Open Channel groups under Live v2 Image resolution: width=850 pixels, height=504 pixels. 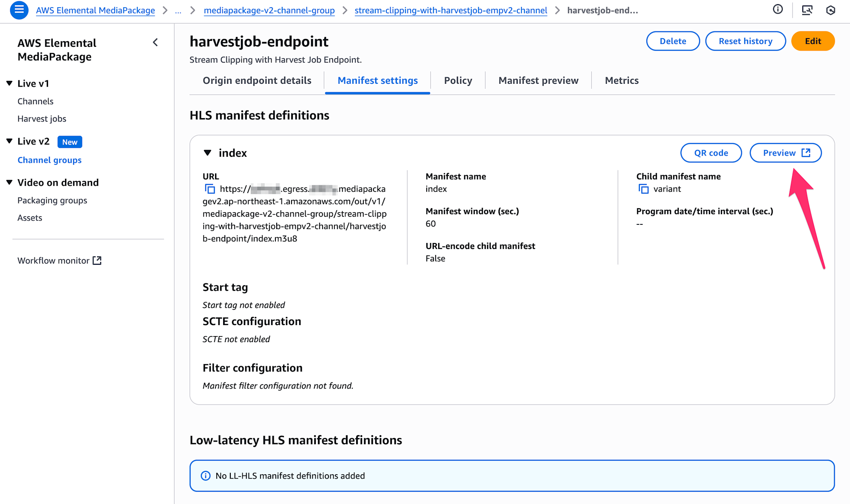(49, 160)
